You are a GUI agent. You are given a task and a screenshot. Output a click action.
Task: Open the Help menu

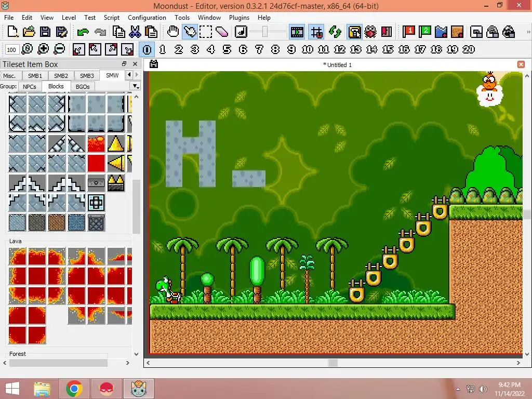pos(264,17)
